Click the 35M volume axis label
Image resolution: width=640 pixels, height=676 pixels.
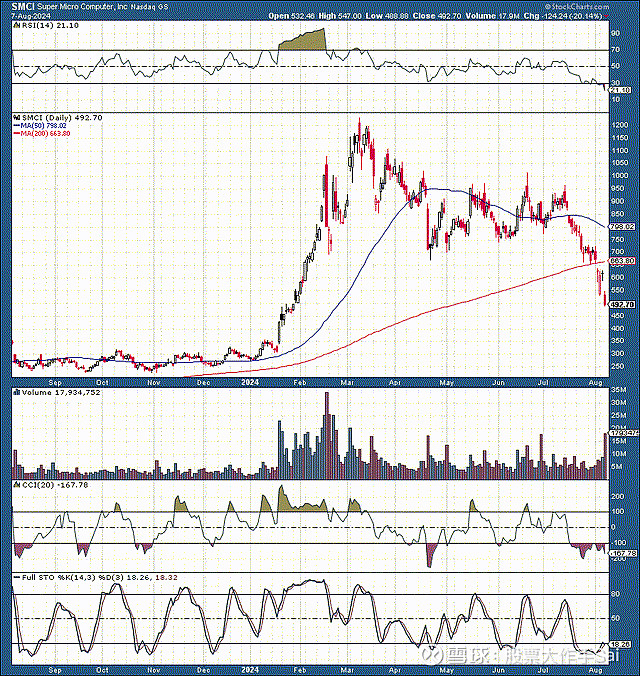click(618, 390)
